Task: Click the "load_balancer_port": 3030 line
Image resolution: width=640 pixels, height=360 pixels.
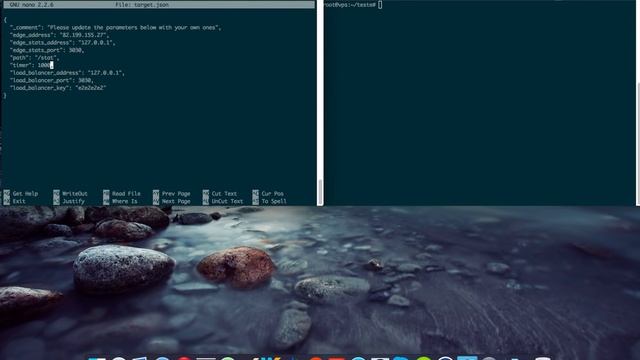Action: click(52, 80)
